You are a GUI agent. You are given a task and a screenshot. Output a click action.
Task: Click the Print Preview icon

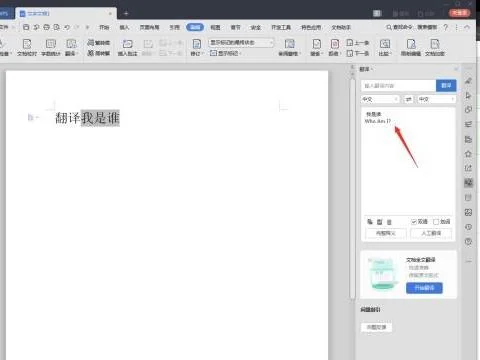coord(56,27)
